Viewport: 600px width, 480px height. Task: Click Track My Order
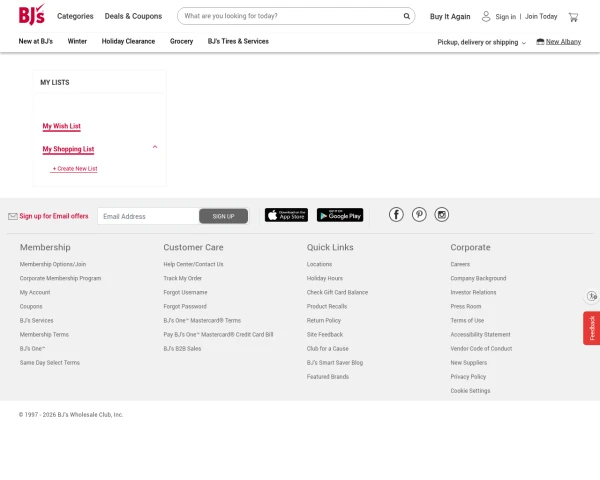tap(183, 278)
